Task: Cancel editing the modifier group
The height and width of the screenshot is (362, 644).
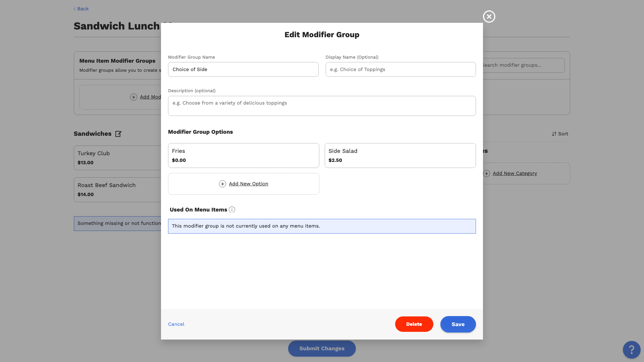Action: click(x=176, y=324)
